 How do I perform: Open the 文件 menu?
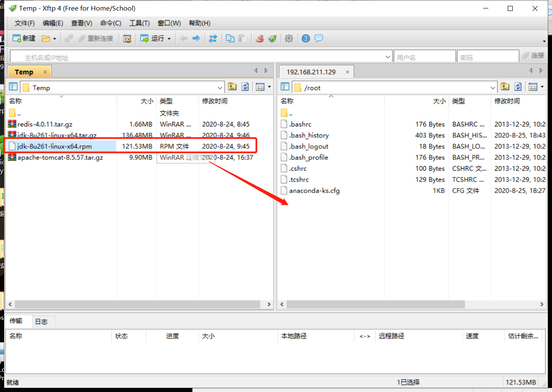click(x=24, y=23)
